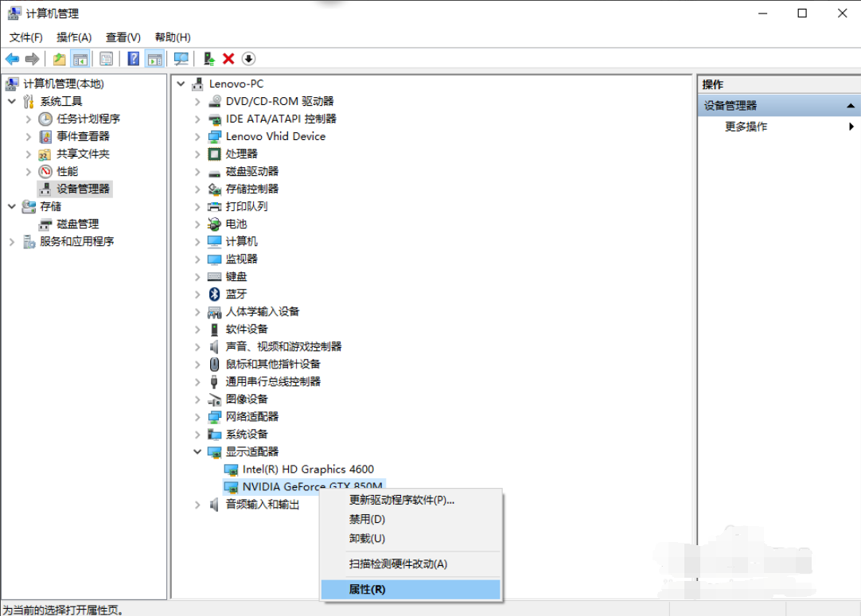This screenshot has height=616, width=861.
Task: Choose 禁用(D) in context menu
Action: coord(411,520)
